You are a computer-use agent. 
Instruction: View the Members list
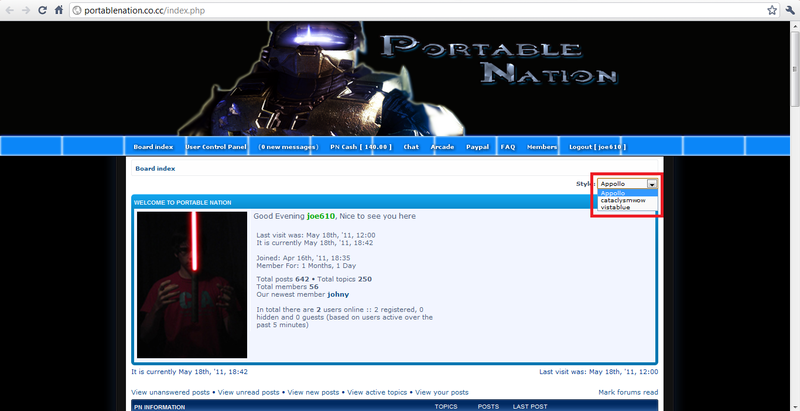tap(542, 147)
